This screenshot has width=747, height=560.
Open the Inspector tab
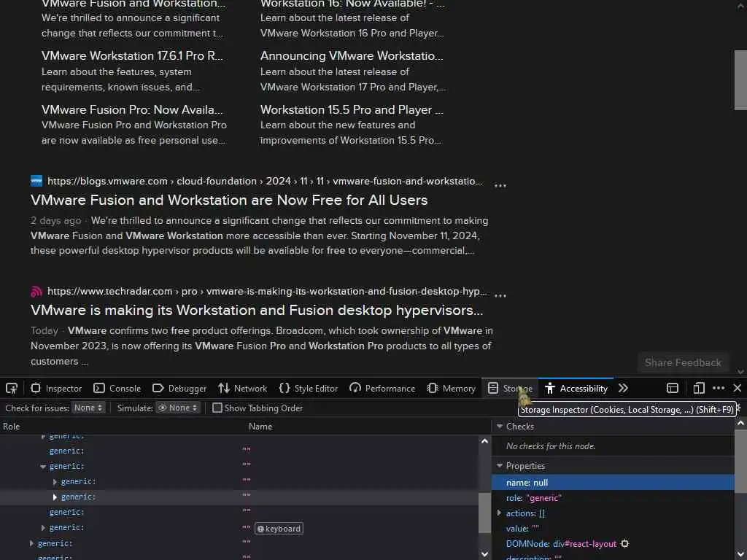[57, 388]
